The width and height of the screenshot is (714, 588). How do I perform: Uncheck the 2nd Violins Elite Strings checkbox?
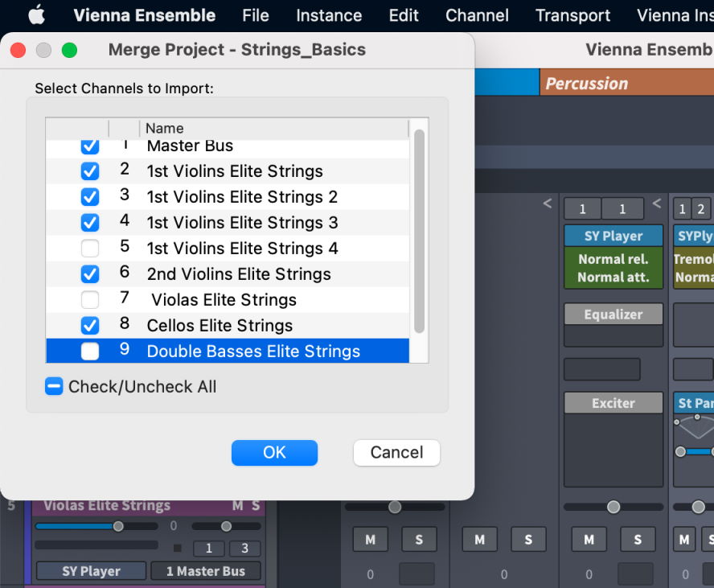[x=90, y=273]
